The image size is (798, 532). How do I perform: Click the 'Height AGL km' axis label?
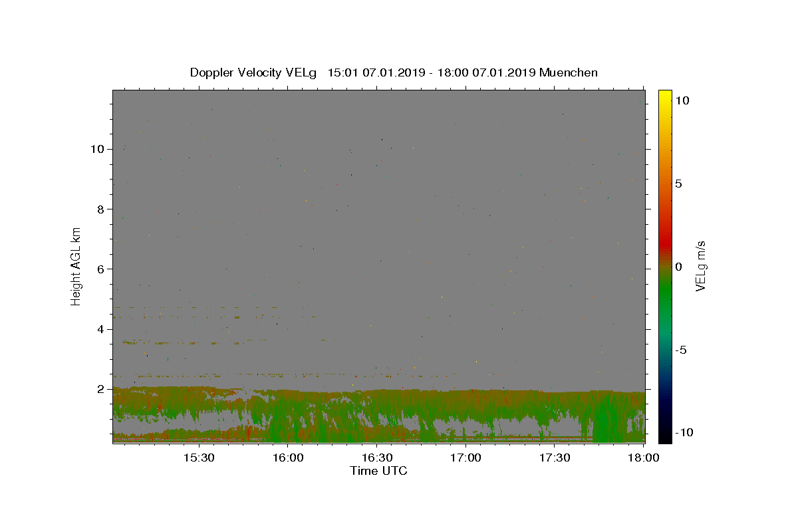click(x=76, y=266)
